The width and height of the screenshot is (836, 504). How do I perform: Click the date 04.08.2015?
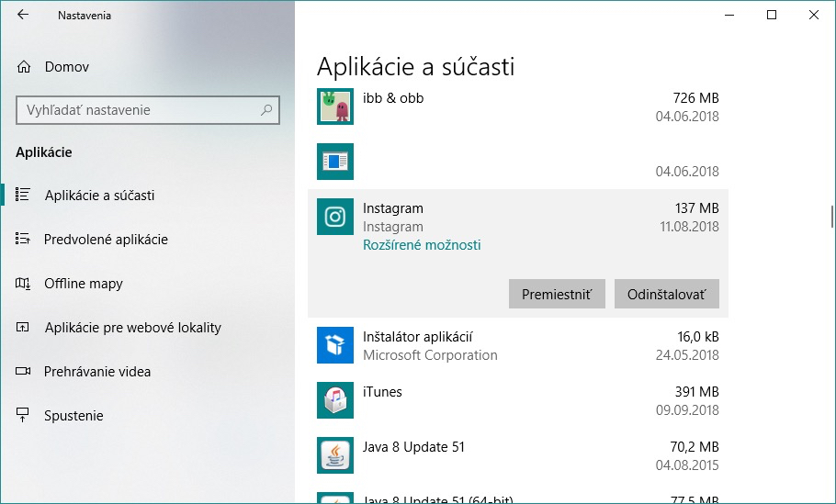[x=687, y=465]
